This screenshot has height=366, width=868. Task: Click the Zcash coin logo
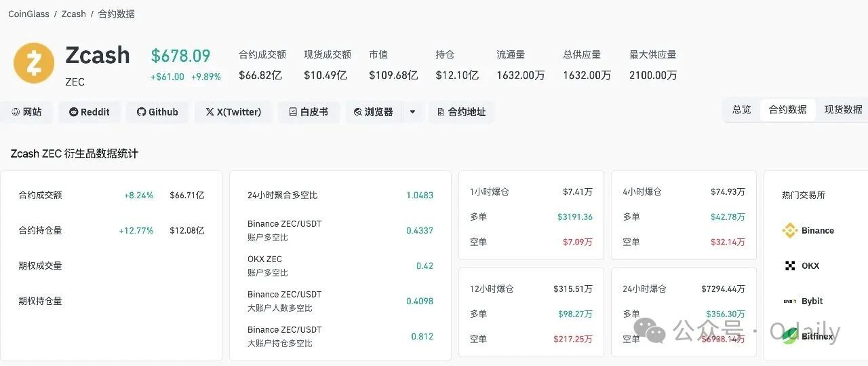point(34,63)
